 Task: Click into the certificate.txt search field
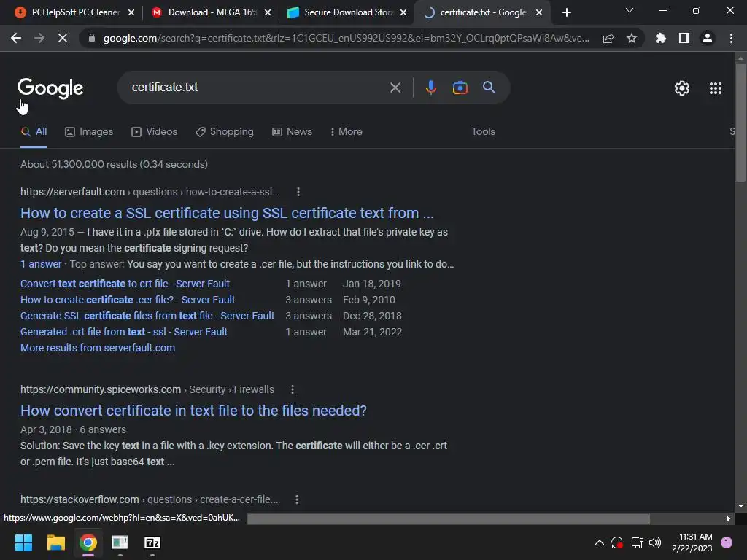pos(258,87)
